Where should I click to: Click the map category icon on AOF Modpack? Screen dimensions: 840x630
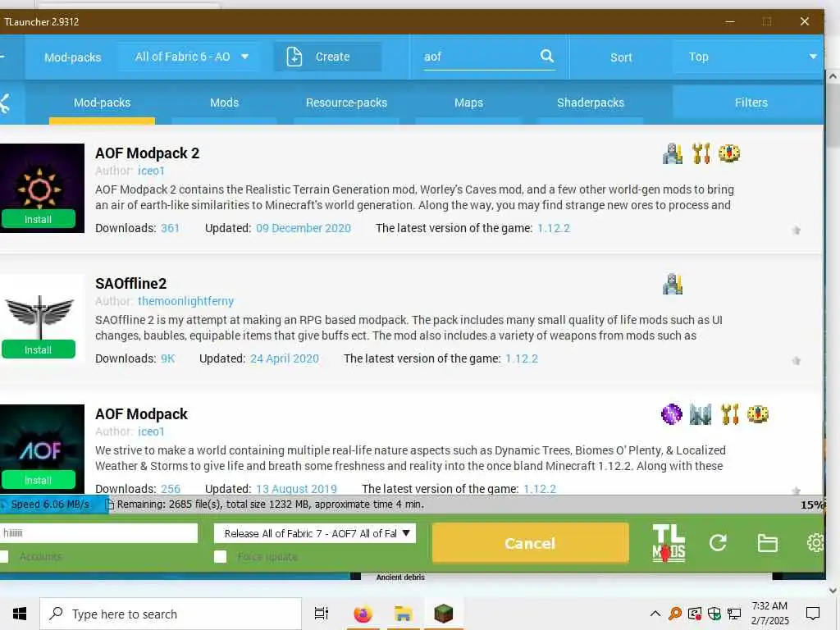pyautogui.click(x=701, y=414)
